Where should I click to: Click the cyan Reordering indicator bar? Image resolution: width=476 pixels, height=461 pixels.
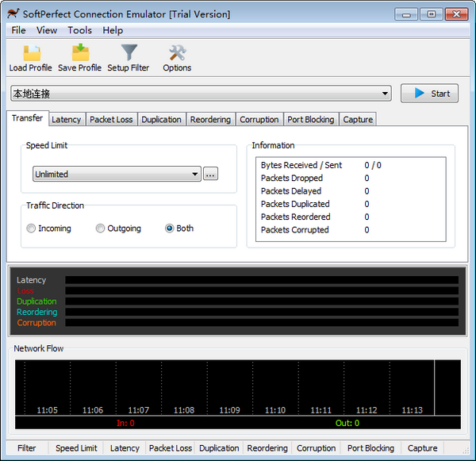coord(262,312)
